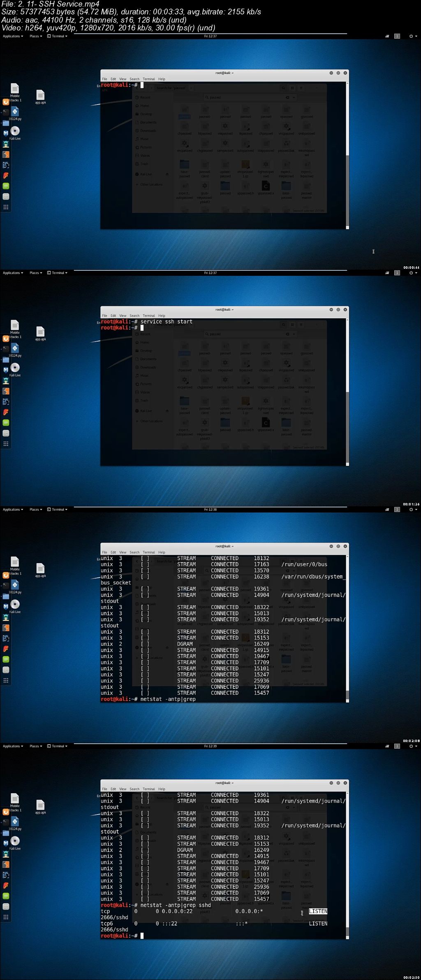Viewport: 421px width, 980px height.
Task: Click '/var/run/dbus/system_' path in the terminal output
Action: click(x=313, y=577)
